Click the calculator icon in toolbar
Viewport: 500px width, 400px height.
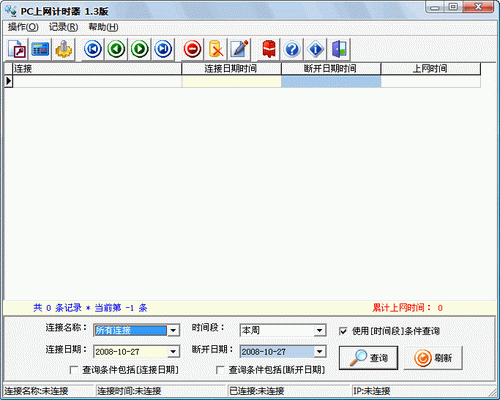pos(40,49)
